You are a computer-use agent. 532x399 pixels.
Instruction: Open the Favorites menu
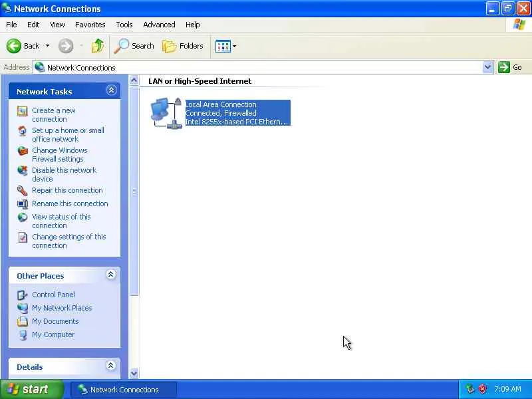coord(90,25)
